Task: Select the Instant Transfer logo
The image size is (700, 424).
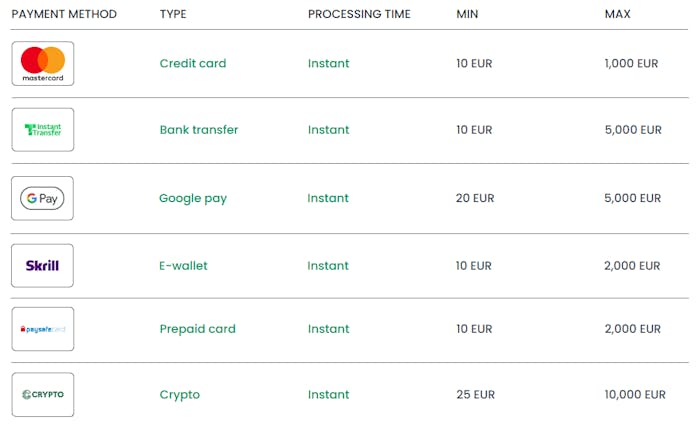Action: pyautogui.click(x=43, y=130)
